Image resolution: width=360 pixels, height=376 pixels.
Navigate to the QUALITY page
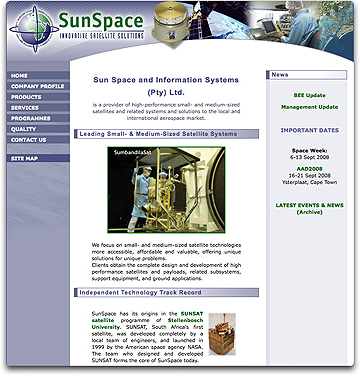pyautogui.click(x=38, y=129)
